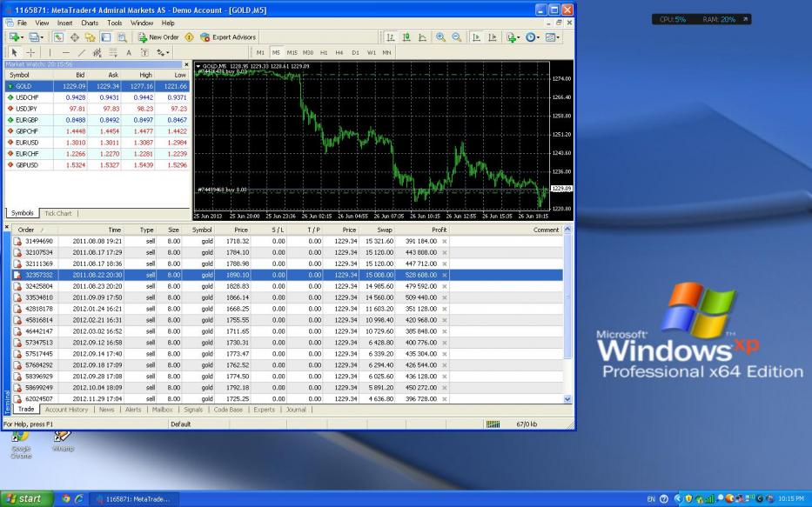Toggle the Chart Shift option

tap(492, 37)
